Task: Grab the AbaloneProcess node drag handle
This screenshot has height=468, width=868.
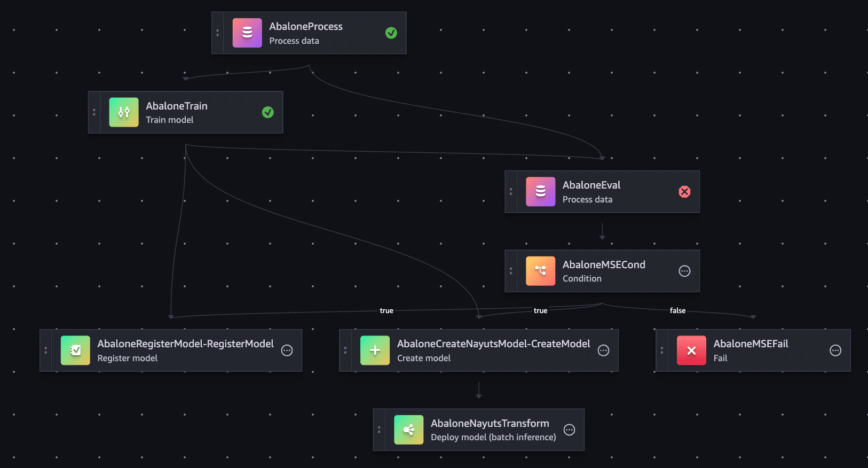Action: (217, 33)
